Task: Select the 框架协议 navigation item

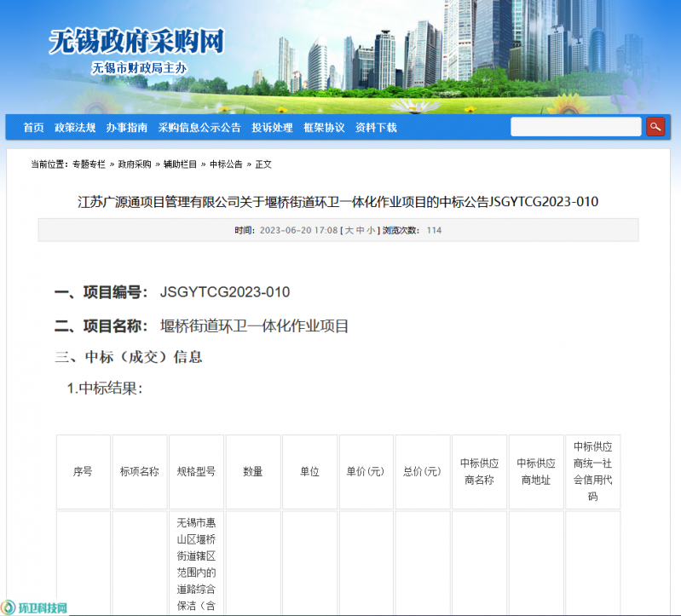Action: 324,128
